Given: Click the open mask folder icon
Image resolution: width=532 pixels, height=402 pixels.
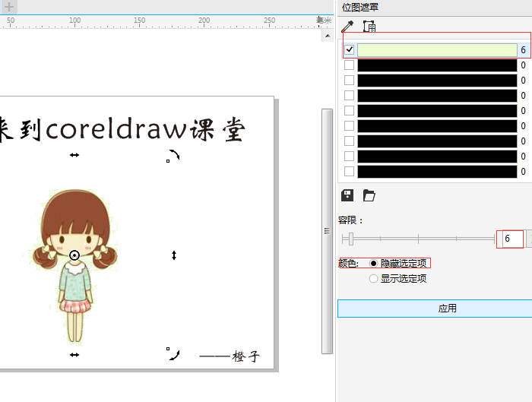Looking at the screenshot, I should [x=369, y=195].
